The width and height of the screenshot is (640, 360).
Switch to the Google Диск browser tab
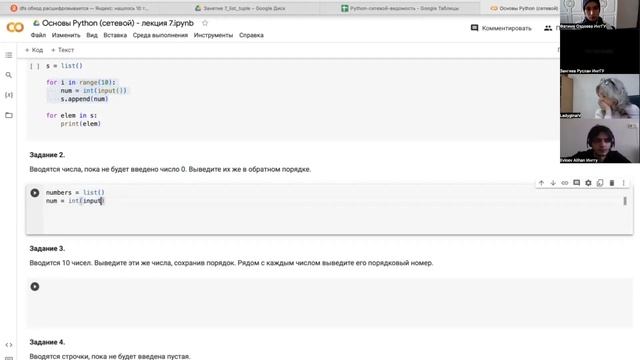click(240, 8)
